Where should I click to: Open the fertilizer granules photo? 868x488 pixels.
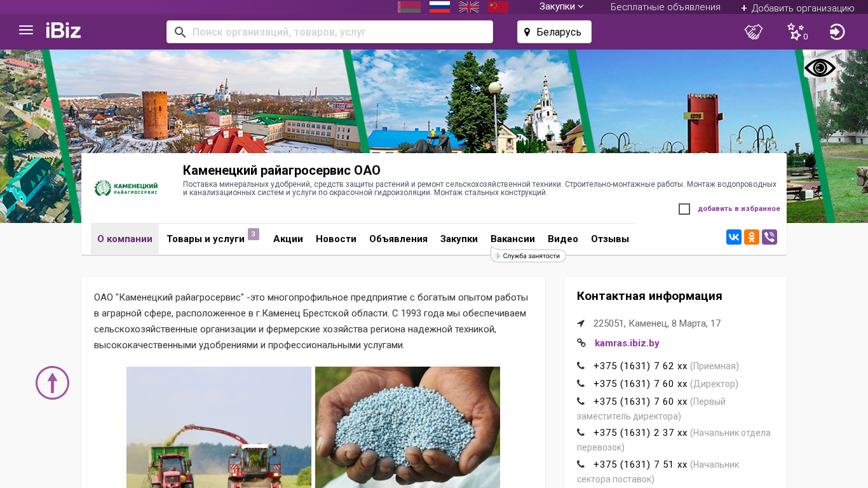(x=407, y=427)
